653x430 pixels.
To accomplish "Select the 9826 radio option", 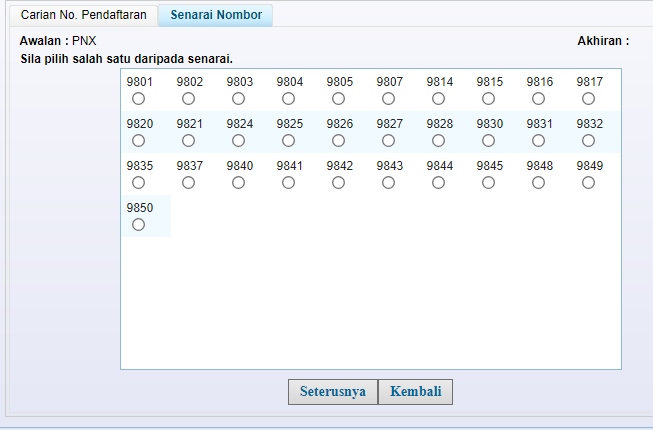I will coord(338,141).
